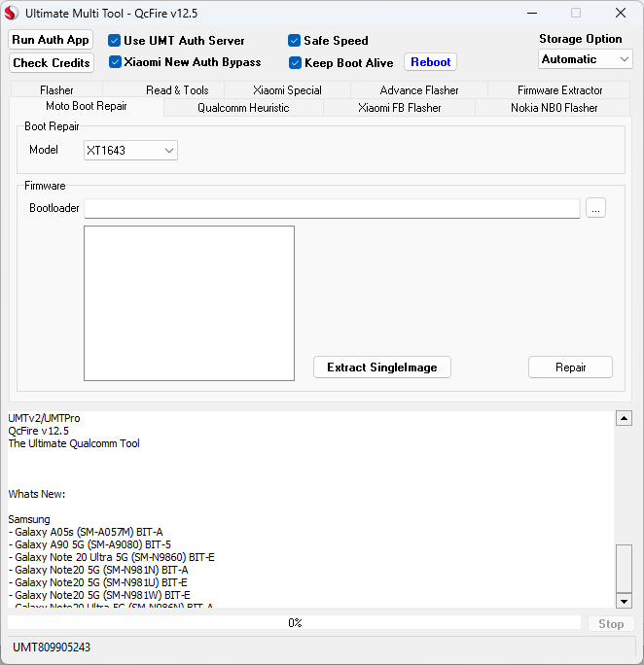Open the Qualcomm Heuristic tab

pos(243,108)
